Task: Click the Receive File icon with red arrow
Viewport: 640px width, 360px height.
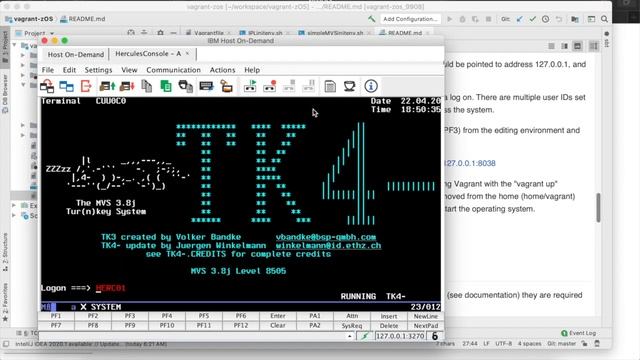Action: coord(127,86)
